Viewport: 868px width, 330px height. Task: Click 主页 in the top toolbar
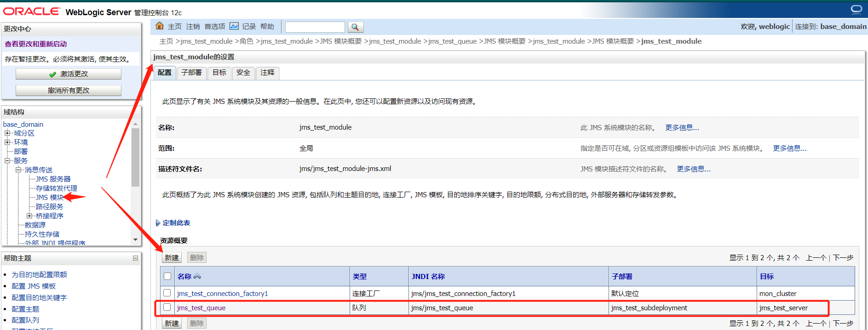coord(175,27)
